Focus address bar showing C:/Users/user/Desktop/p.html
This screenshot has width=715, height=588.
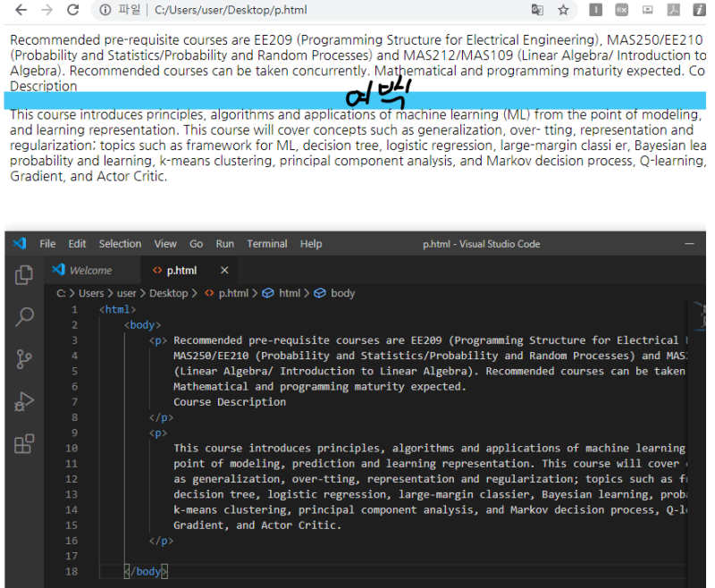coord(231,10)
